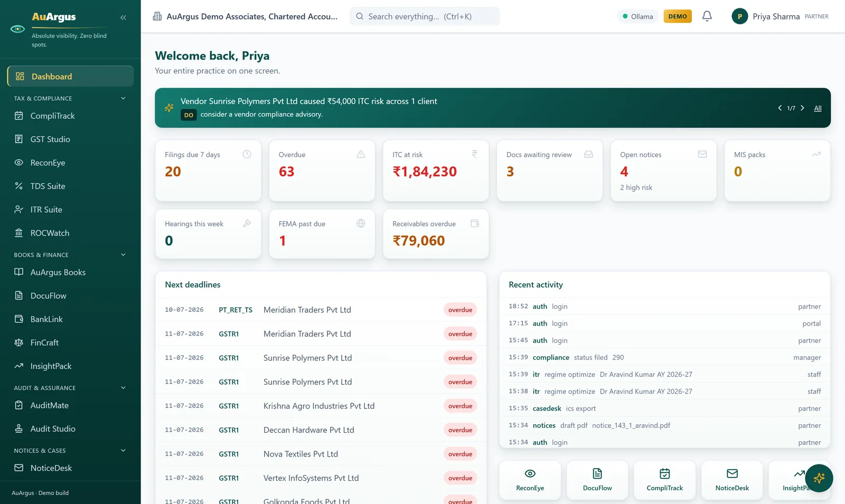
Task: Open NoticeDesk quick-launch tile
Action: coord(732,480)
